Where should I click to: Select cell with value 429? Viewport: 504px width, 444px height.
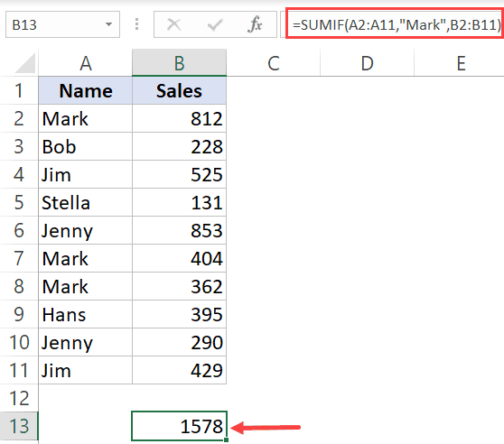(179, 370)
